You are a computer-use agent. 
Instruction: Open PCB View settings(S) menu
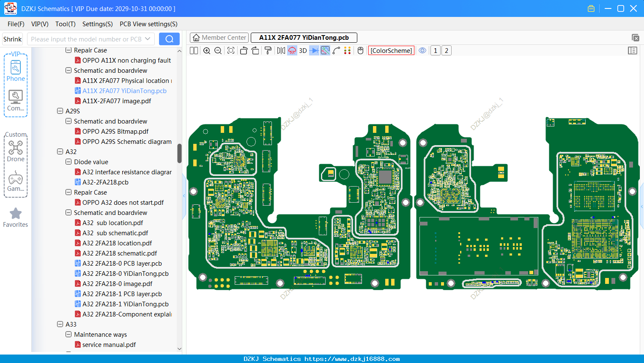[148, 24]
